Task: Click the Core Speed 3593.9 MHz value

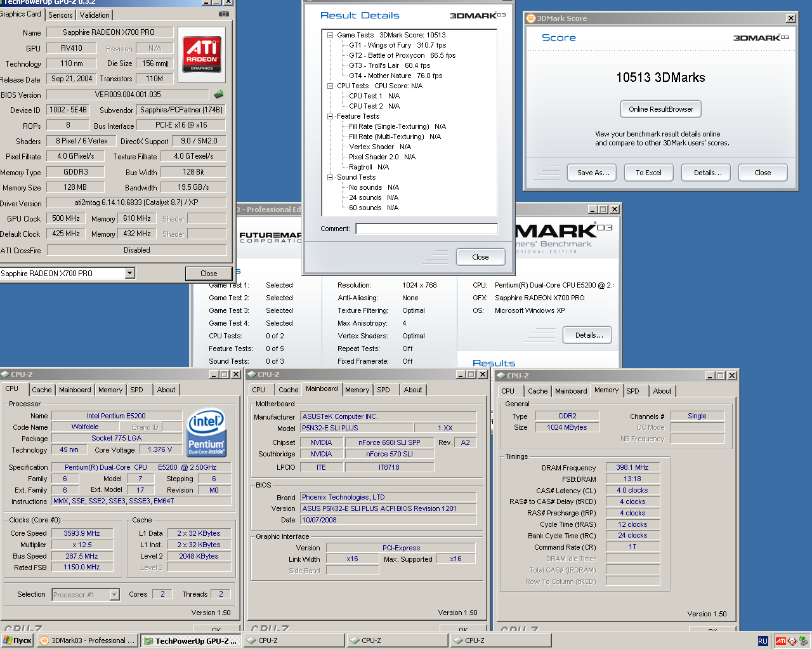Action: tap(82, 533)
